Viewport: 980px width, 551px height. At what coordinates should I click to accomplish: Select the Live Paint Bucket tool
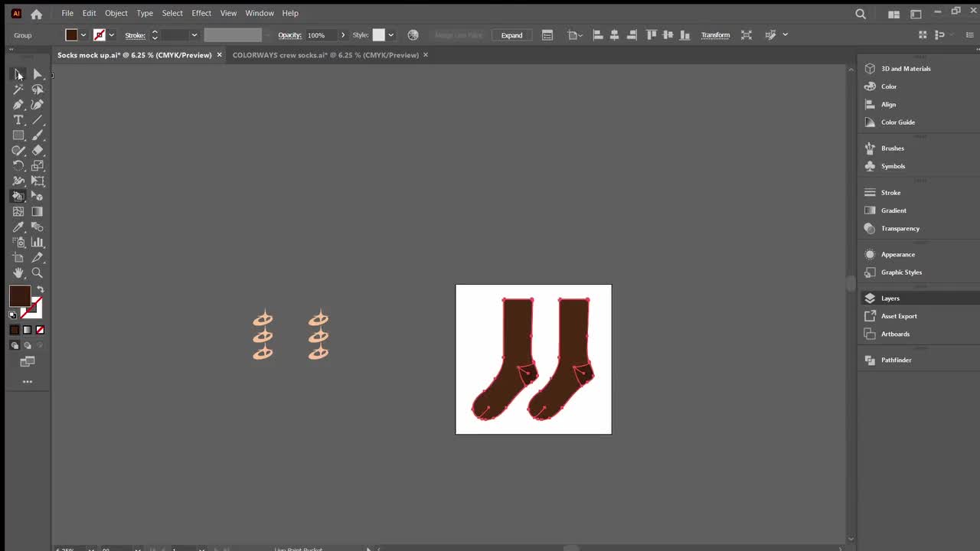point(18,197)
